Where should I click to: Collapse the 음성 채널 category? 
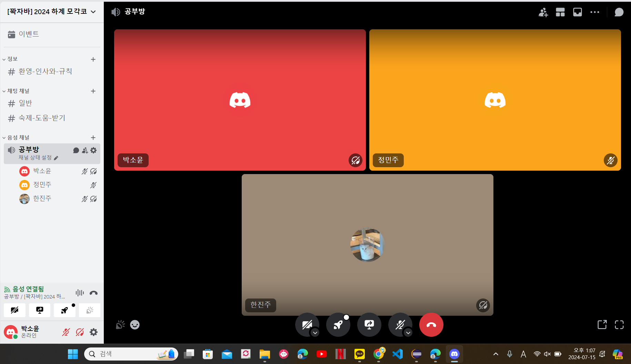16,138
